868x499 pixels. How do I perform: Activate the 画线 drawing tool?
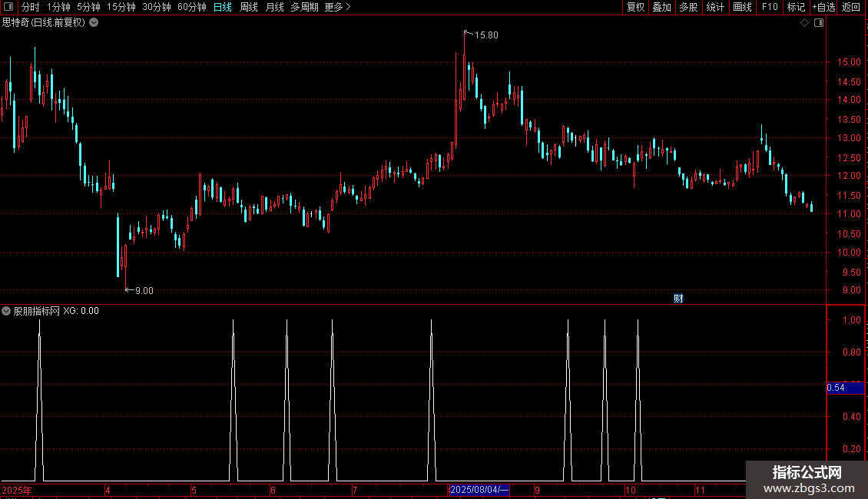point(742,7)
